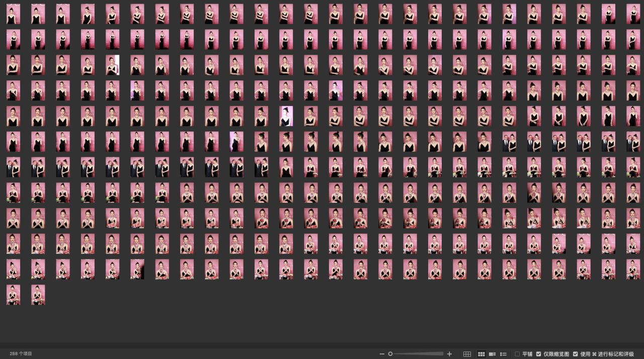The width and height of the screenshot is (644, 359).
Task: Toggle the 使用 ⌘ 进行标记和评级 checkbox
Action: tap(576, 354)
